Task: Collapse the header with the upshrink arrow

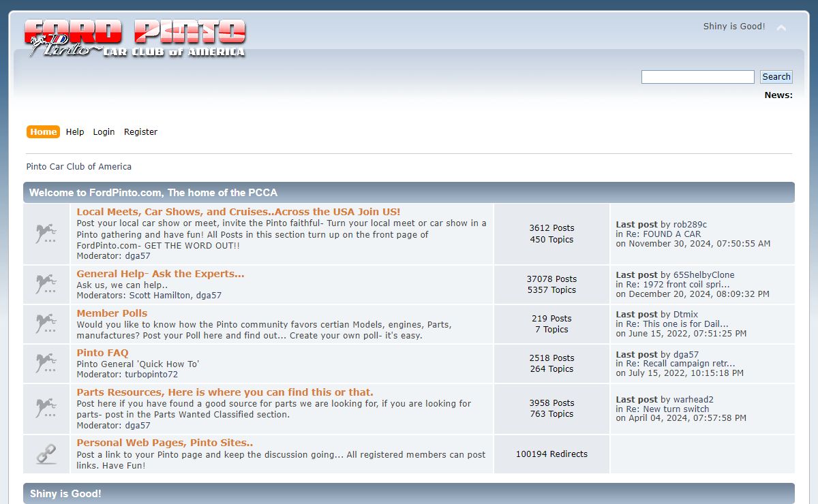Action: tap(781, 28)
